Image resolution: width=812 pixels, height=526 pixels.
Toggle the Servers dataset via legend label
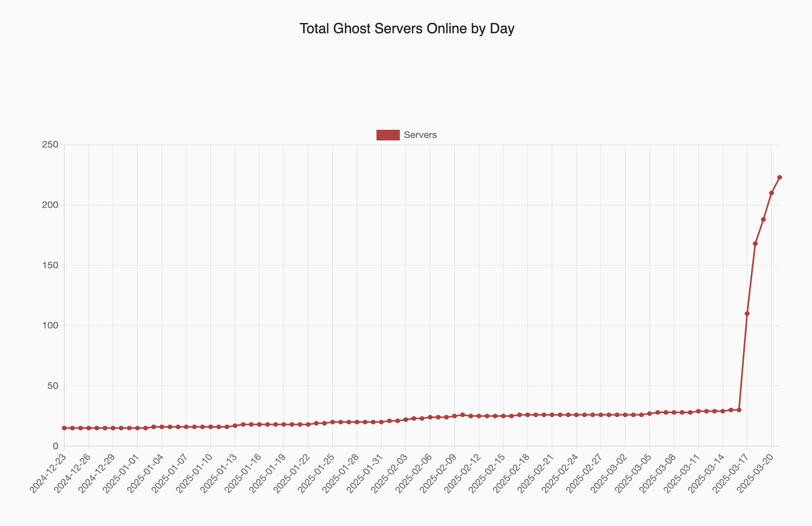[420, 135]
